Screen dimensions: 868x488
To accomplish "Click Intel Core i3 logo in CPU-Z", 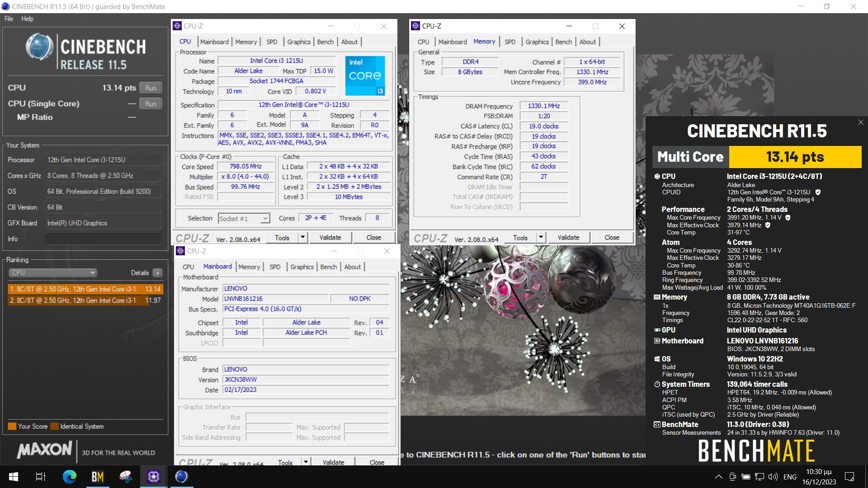I will click(x=365, y=75).
